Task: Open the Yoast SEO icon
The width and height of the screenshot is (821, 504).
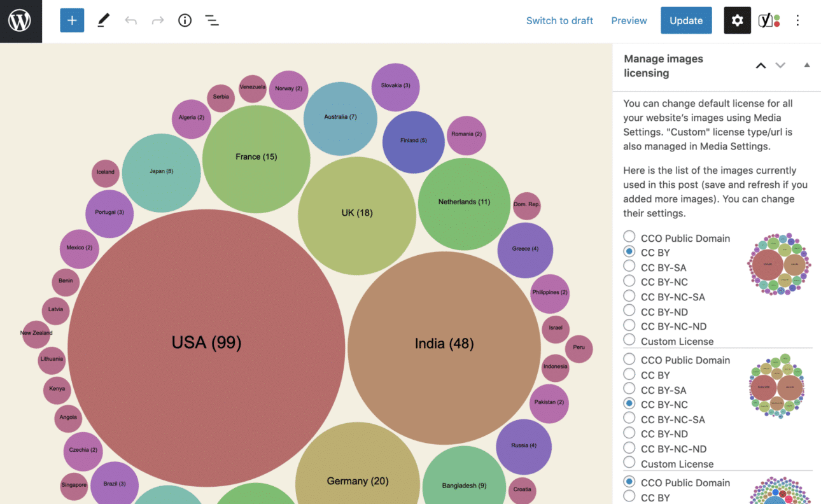Action: [766, 20]
